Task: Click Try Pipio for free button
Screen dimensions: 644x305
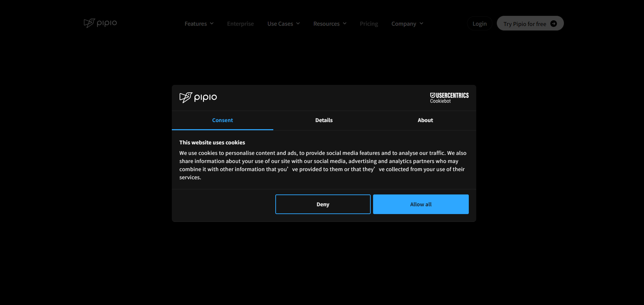Action: (x=530, y=23)
